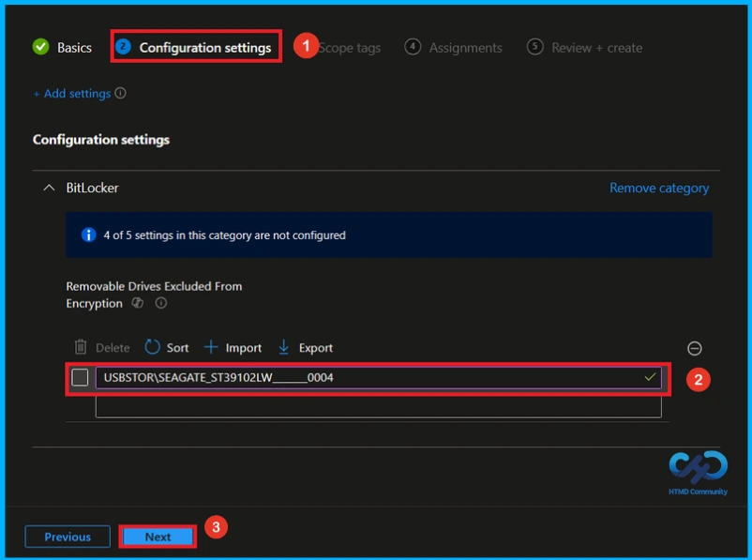Click 'Removable Drives Excluded From' label
Screen dimensions: 752x560
click(154, 286)
